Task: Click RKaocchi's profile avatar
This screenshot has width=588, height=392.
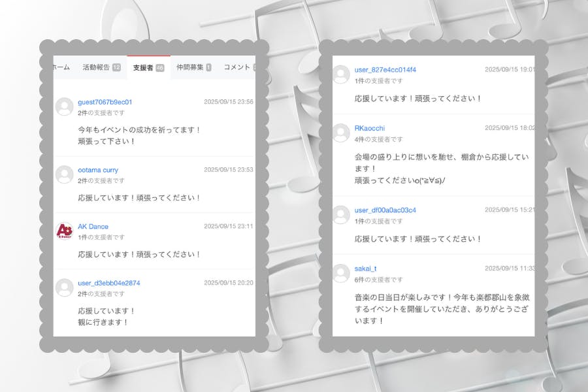Action: 341,133
